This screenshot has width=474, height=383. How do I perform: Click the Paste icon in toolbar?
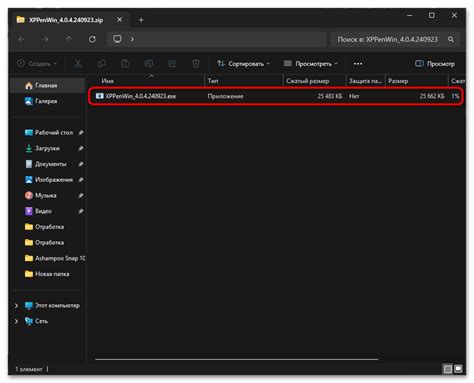[x=125, y=63]
